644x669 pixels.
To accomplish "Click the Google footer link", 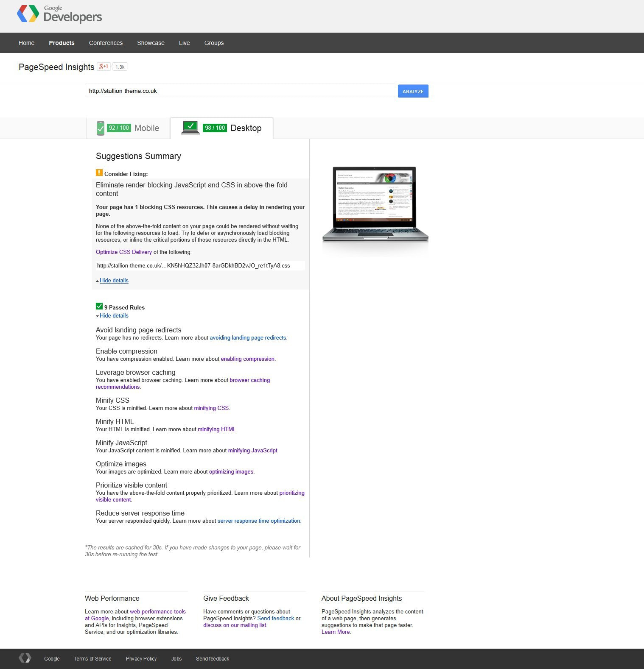I will pyautogui.click(x=52, y=659).
